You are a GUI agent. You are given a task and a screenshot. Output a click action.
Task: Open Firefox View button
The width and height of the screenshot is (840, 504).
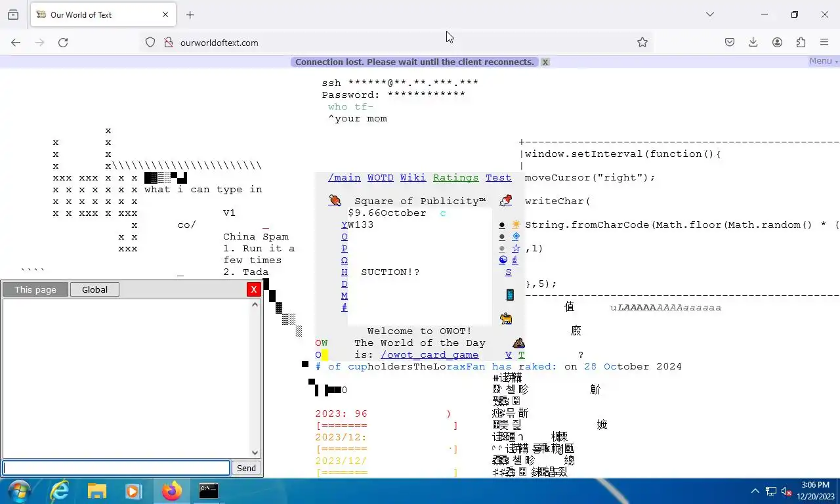[x=13, y=14]
